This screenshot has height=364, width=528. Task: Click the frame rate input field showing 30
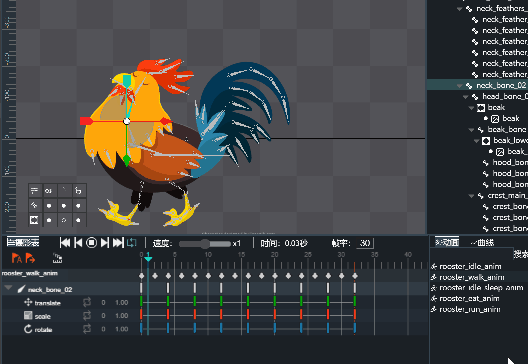point(365,243)
